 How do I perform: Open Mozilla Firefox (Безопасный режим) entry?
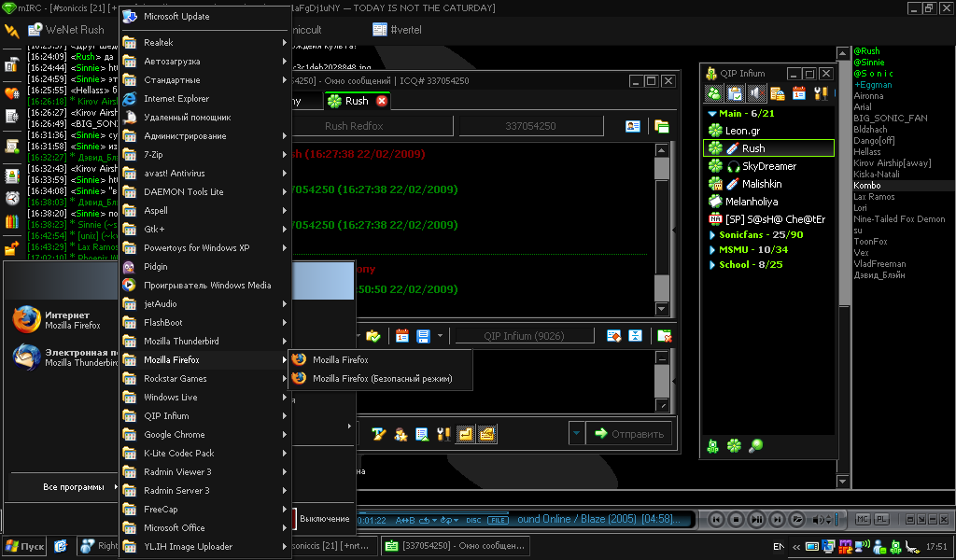tap(381, 378)
